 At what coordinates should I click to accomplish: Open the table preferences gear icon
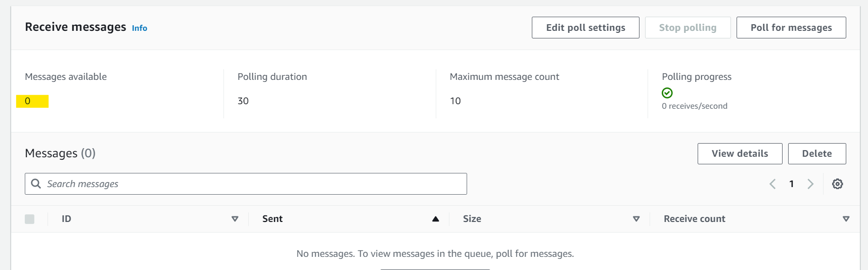pyautogui.click(x=837, y=184)
